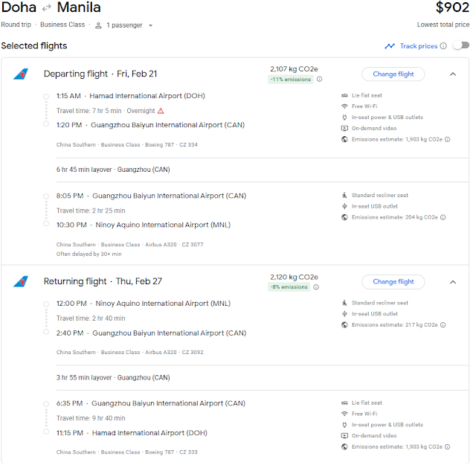Click info icon beside 217 kg CO2e estimate
The image size is (476, 465).
pyautogui.click(x=443, y=325)
